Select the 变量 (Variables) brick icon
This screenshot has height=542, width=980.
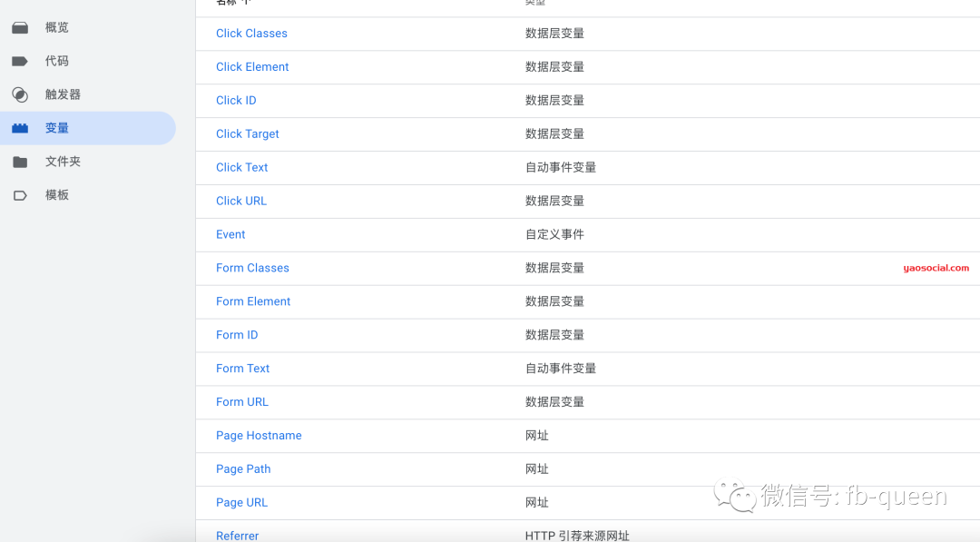point(20,128)
